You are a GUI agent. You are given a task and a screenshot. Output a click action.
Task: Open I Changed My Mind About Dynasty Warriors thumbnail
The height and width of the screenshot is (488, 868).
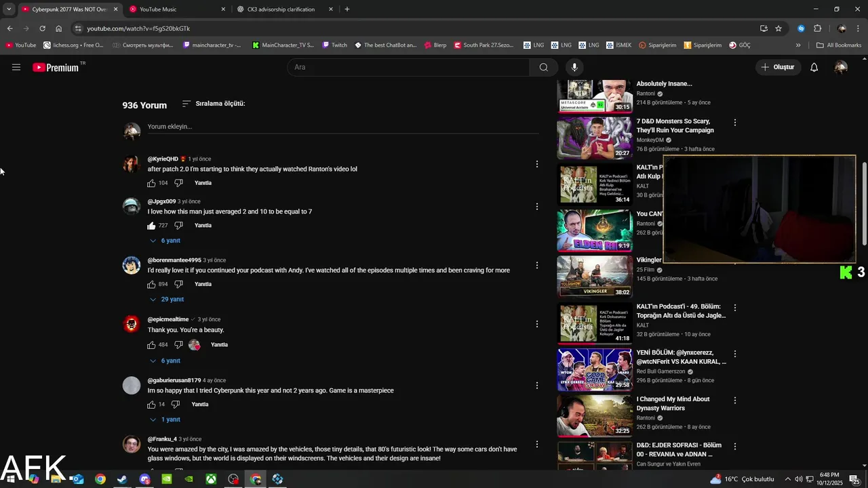pos(595,415)
